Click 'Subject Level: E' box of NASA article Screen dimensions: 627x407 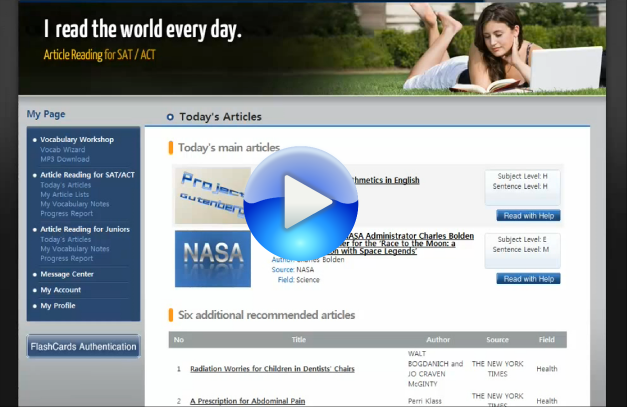(x=522, y=250)
